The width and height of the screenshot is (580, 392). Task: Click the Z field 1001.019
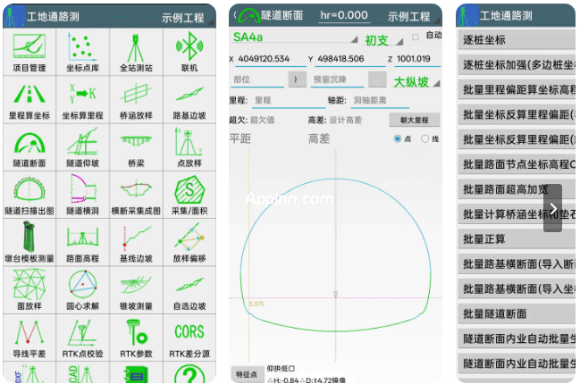(x=417, y=59)
